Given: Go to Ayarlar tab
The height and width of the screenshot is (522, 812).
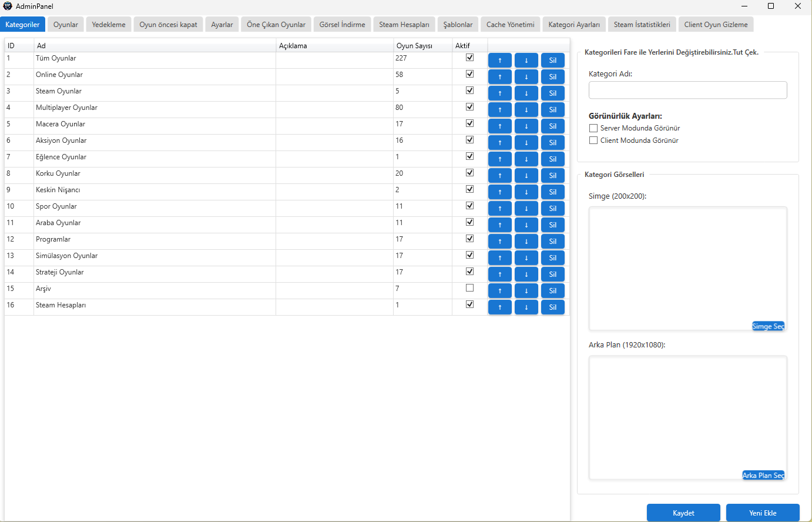Looking at the screenshot, I should (x=222, y=25).
